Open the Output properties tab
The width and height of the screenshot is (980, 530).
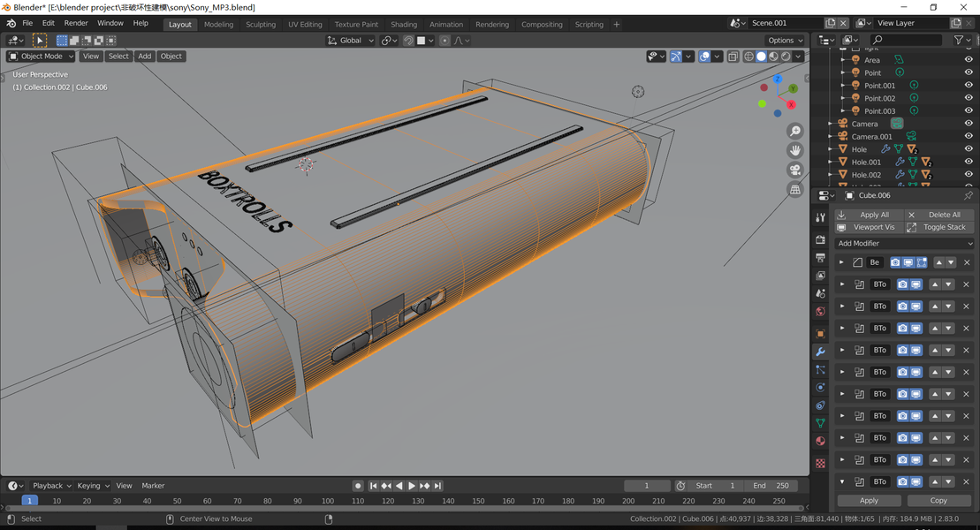(821, 258)
